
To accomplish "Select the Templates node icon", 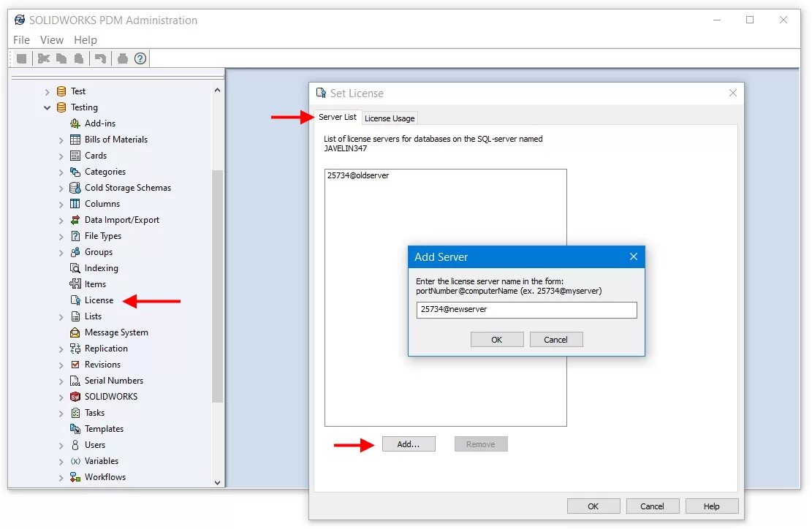I will click(75, 429).
